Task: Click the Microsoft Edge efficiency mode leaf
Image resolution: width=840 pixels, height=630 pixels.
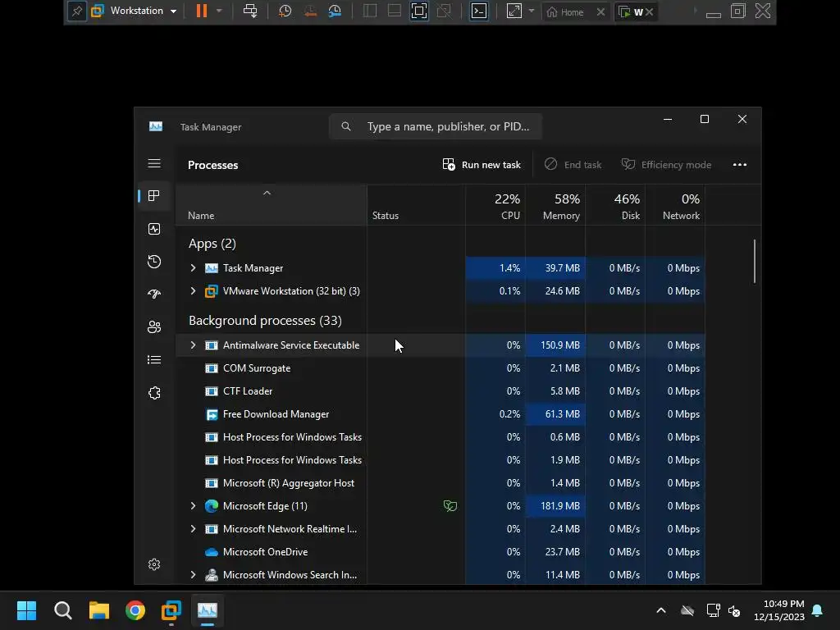Action: [450, 505]
